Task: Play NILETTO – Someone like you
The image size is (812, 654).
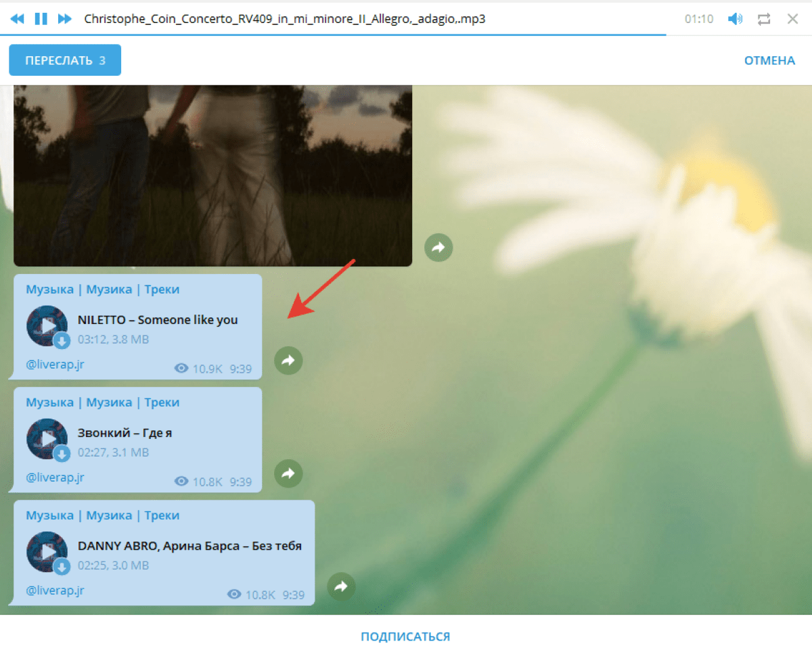Action: coord(47,326)
